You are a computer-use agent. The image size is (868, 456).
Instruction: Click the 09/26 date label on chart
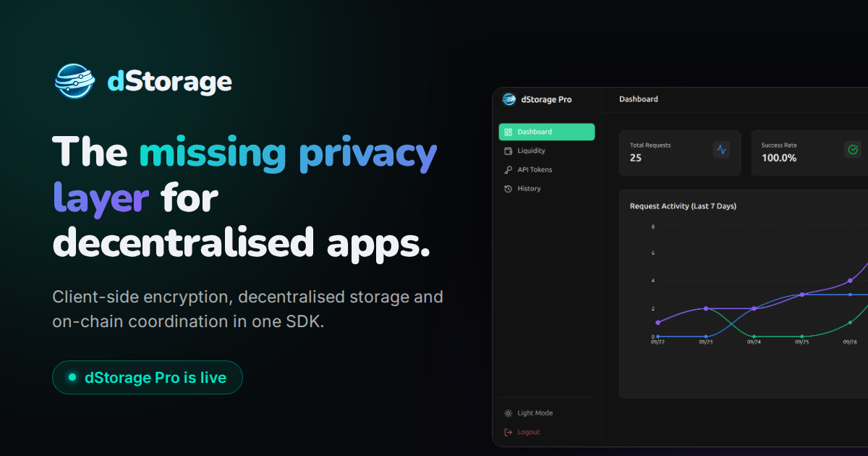point(850,342)
